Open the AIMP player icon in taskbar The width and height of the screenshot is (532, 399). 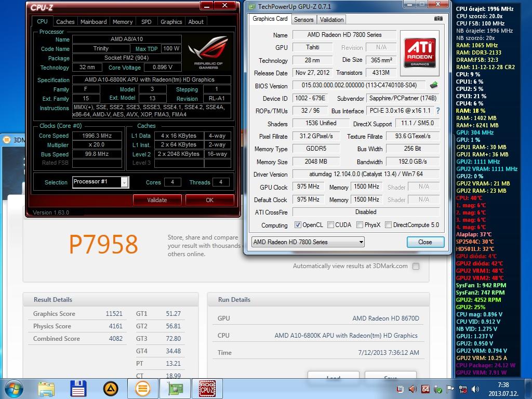tap(111, 389)
